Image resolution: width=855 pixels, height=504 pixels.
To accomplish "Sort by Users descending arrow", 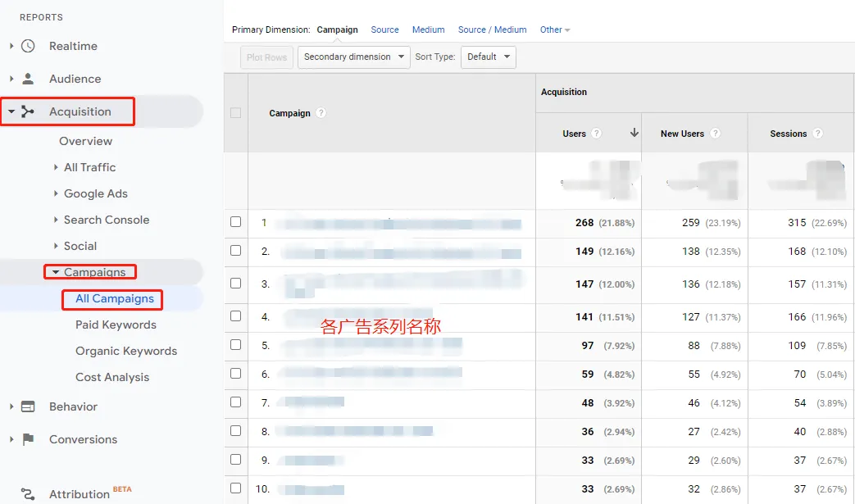I will (x=634, y=133).
